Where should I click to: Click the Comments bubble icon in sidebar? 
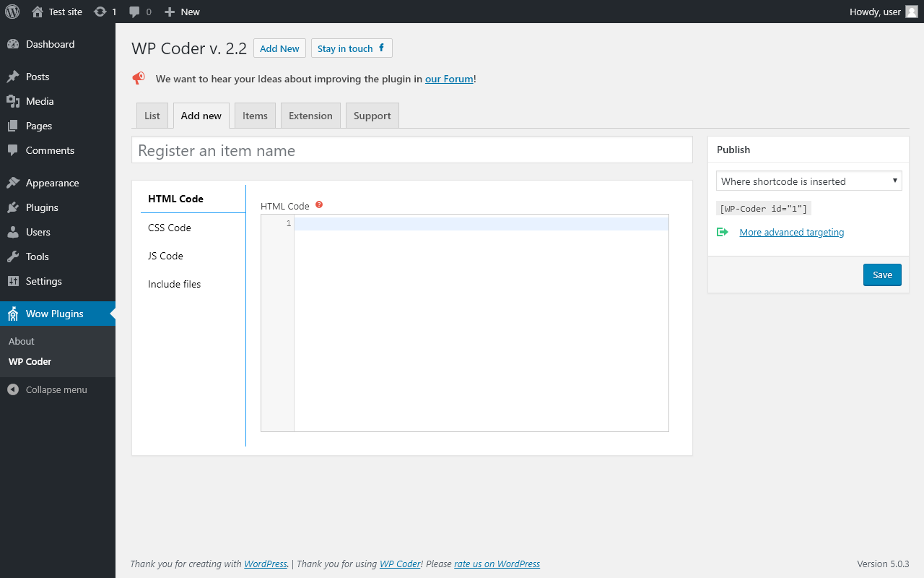(x=13, y=150)
